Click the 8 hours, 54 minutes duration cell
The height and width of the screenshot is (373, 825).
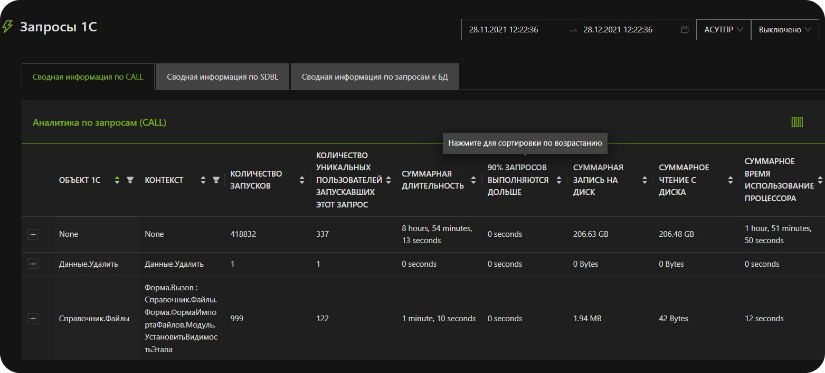(x=437, y=235)
